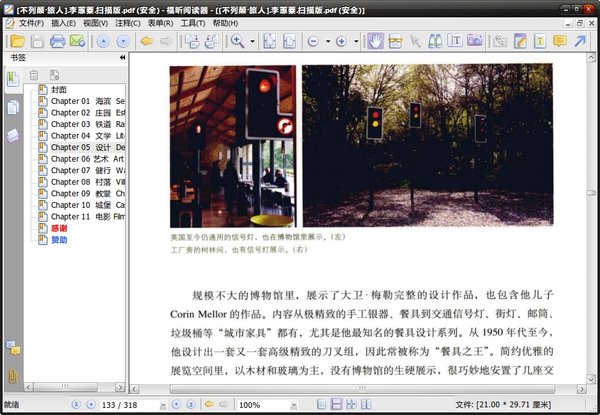
Task: Open the dropdown arrow beside magnifier tool
Action: click(253, 41)
